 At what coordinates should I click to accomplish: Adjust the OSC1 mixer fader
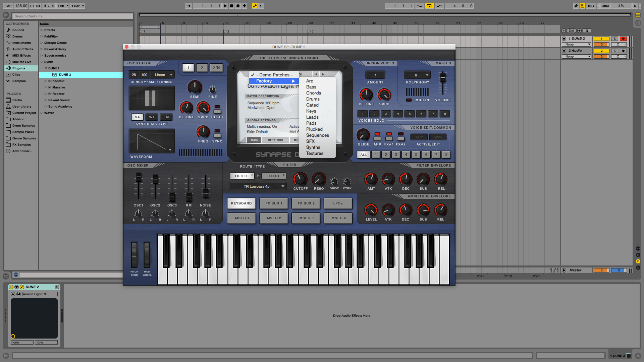[139, 177]
